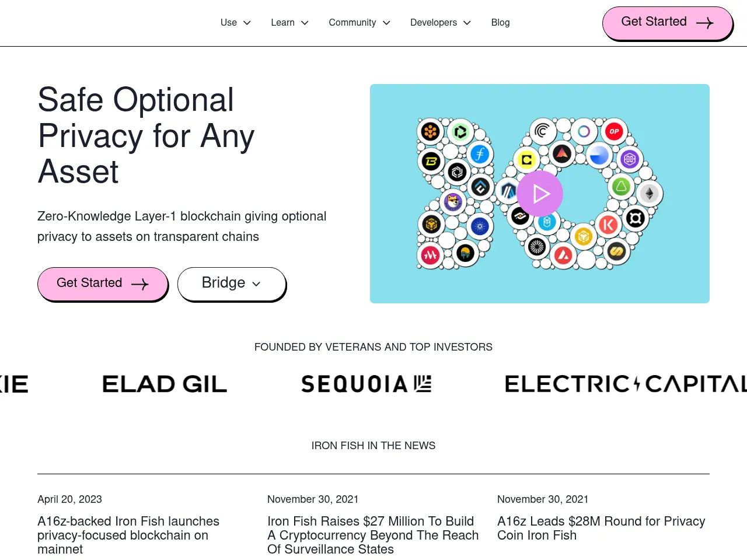This screenshot has height=560, width=747.
Task: Play the video on the hero image
Action: pos(540,194)
